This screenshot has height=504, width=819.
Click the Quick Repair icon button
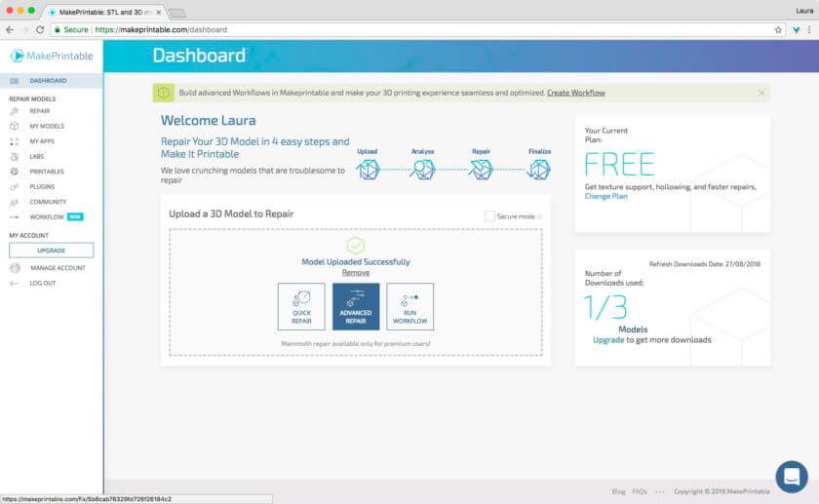[301, 306]
